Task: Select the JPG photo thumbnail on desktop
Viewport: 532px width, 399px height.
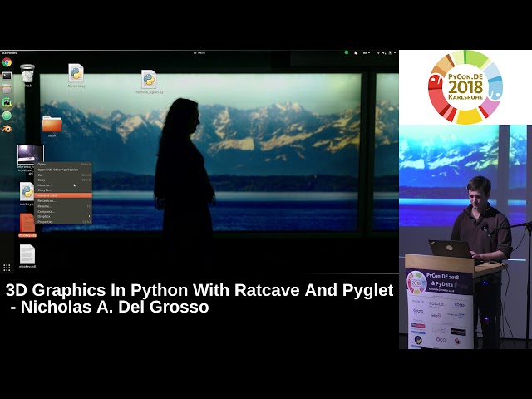Action: click(31, 155)
